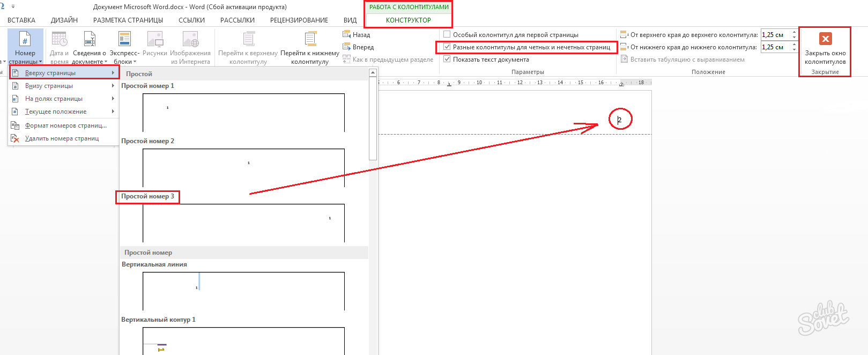This screenshot has height=355, width=868.
Task: Click Перейти к верхнему колонтитулу
Action: pos(248,47)
